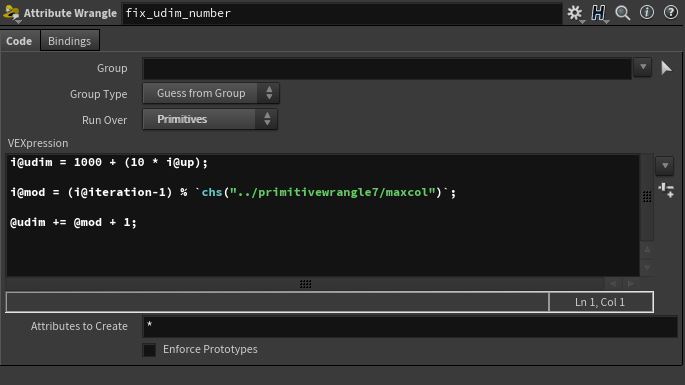
Task: Click into the Group input field
Action: (387, 68)
